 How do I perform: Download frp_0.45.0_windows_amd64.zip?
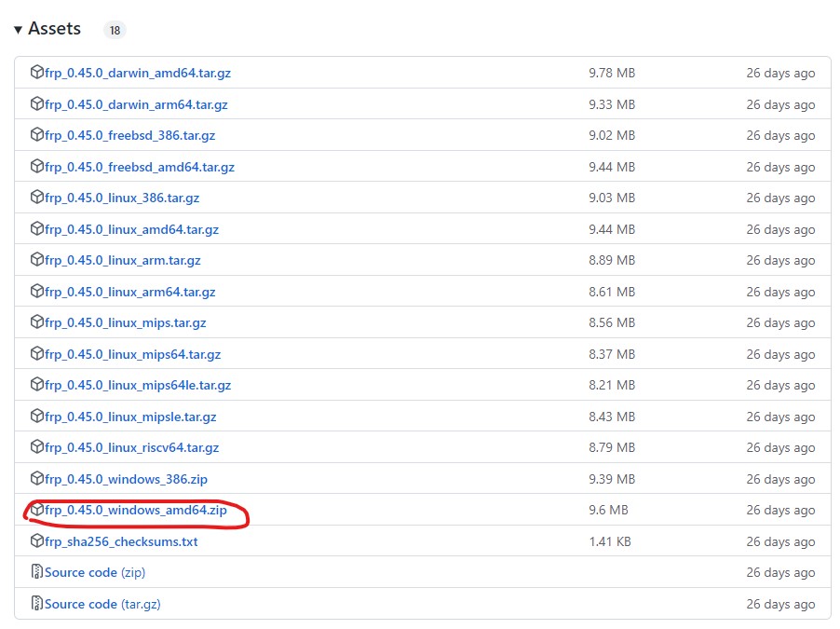click(135, 511)
